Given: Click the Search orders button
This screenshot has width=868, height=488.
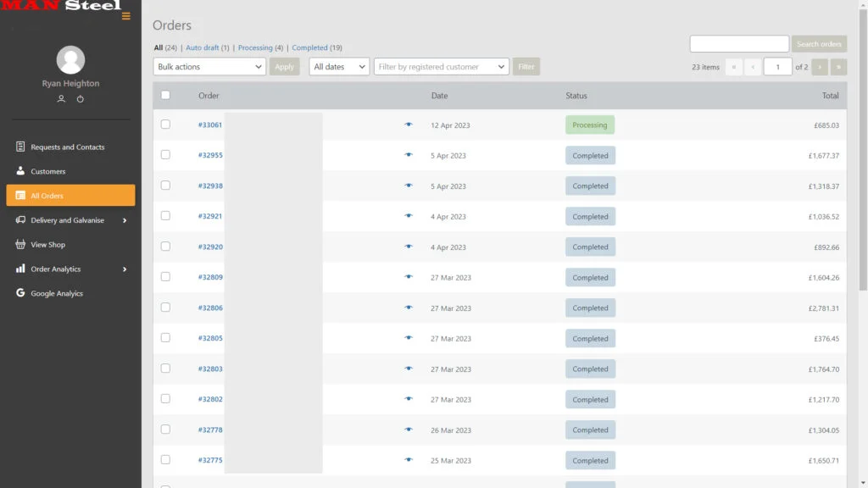Looking at the screenshot, I should click(x=819, y=44).
